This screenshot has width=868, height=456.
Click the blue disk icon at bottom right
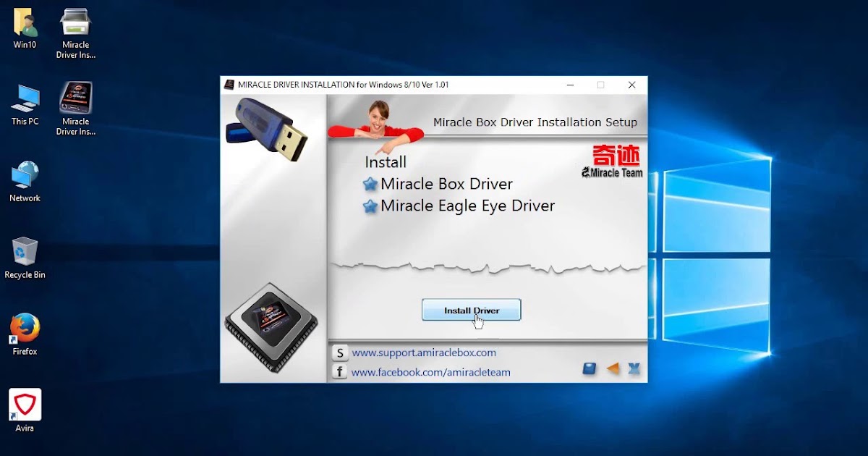click(x=589, y=368)
